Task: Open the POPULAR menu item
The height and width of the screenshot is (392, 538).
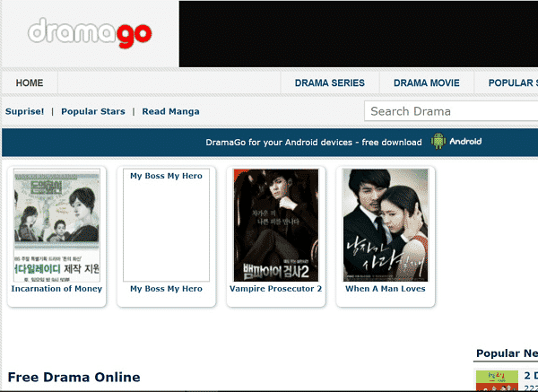Action: coord(511,83)
